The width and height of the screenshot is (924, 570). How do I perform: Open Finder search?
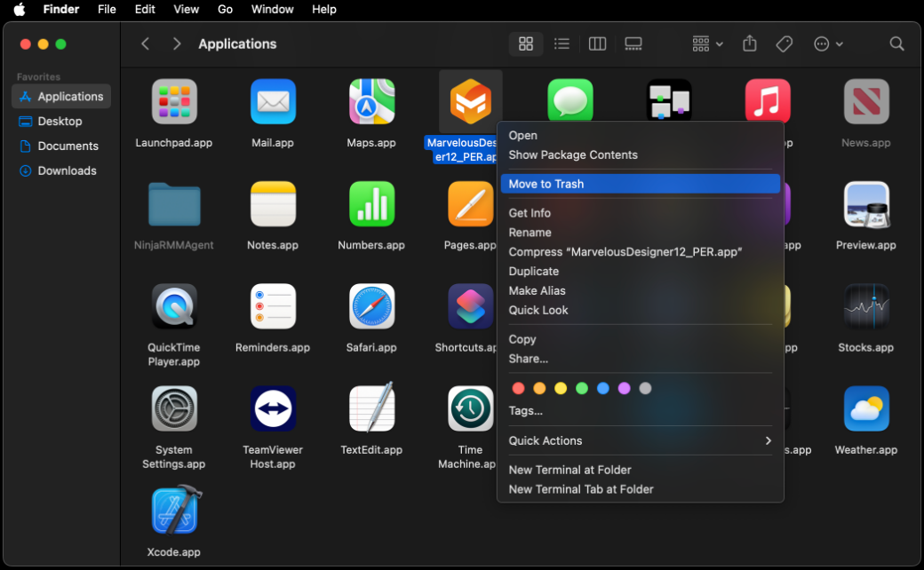[896, 44]
